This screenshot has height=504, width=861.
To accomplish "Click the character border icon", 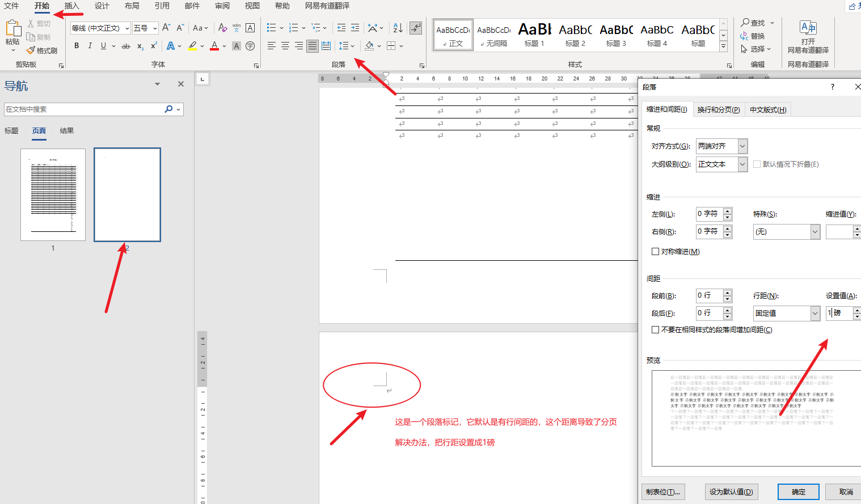I will [x=250, y=27].
